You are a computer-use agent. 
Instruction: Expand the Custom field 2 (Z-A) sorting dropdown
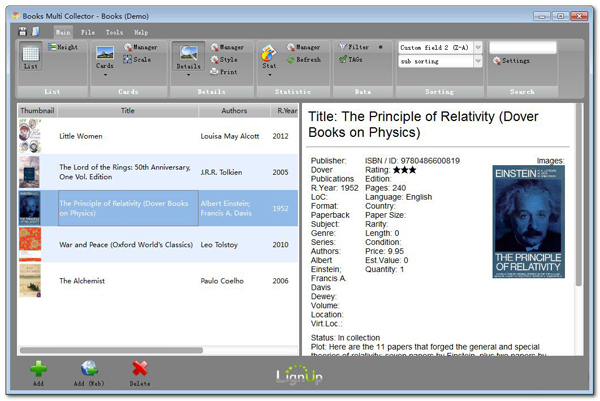tap(478, 47)
